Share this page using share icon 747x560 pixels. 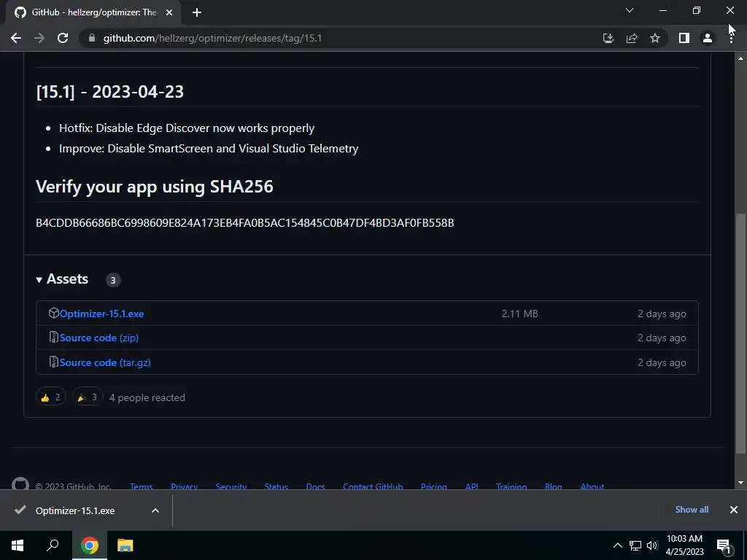pos(632,38)
